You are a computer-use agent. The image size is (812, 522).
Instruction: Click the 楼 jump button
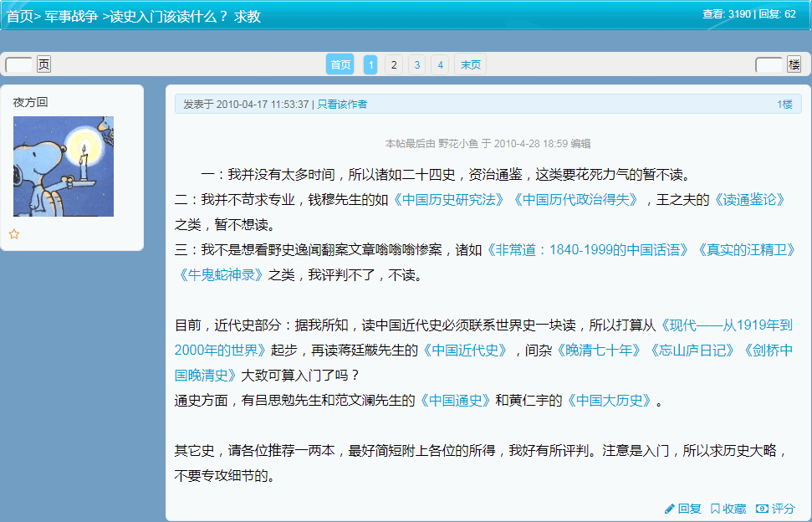[794, 64]
